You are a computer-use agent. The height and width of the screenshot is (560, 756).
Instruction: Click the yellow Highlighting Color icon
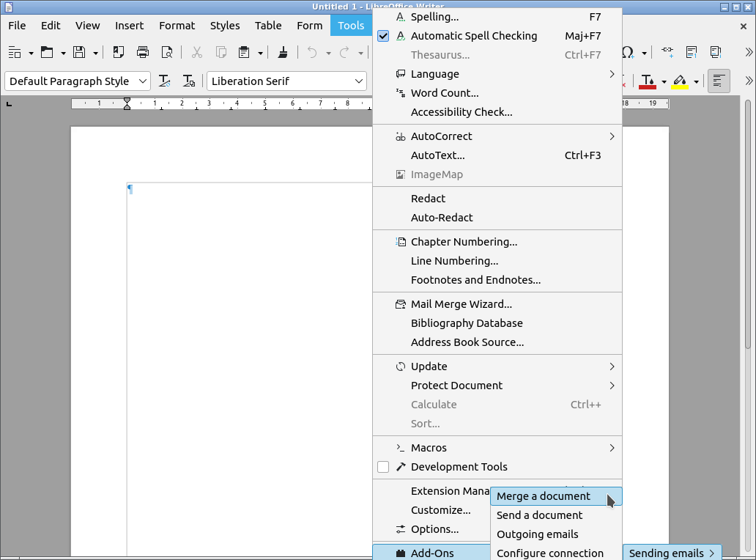[680, 81]
